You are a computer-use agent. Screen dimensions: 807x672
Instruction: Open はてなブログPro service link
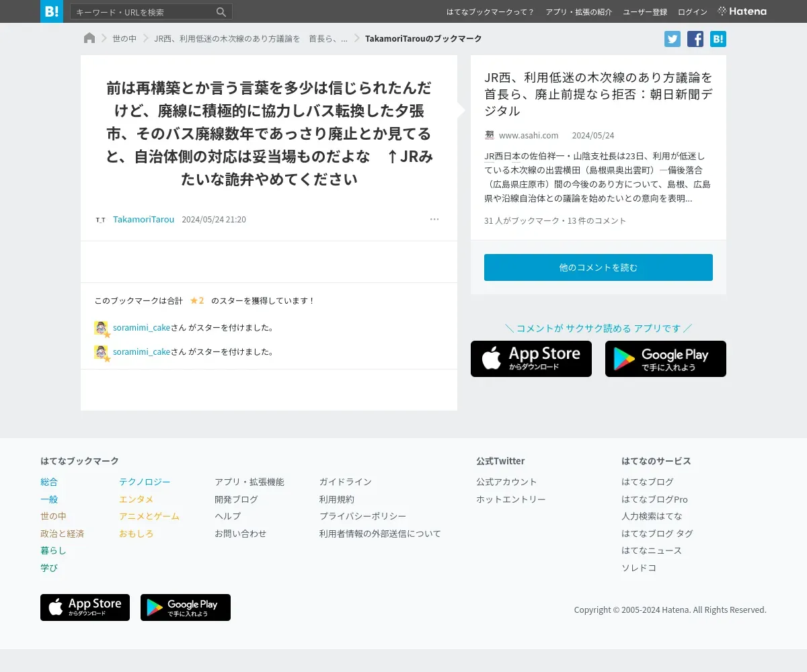[654, 499]
